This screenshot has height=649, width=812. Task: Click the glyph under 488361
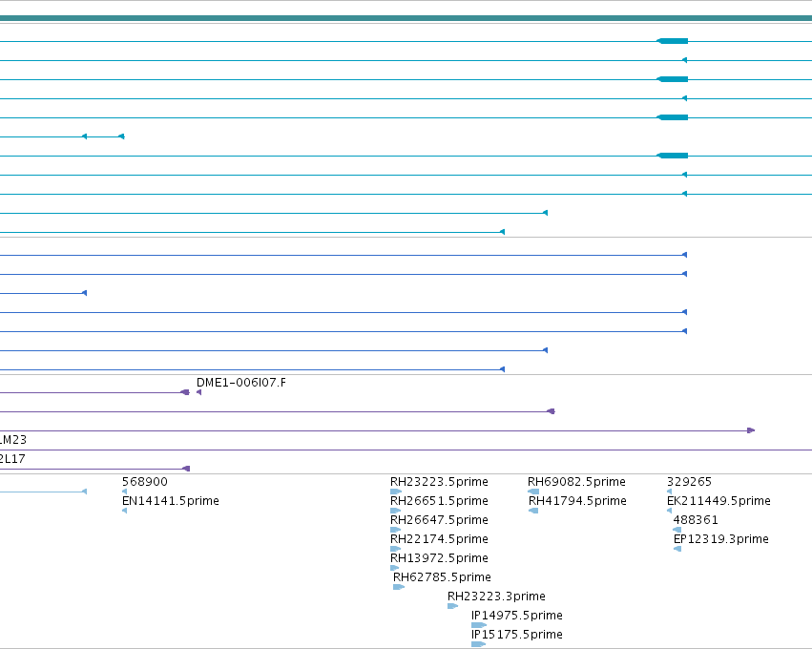click(x=677, y=530)
